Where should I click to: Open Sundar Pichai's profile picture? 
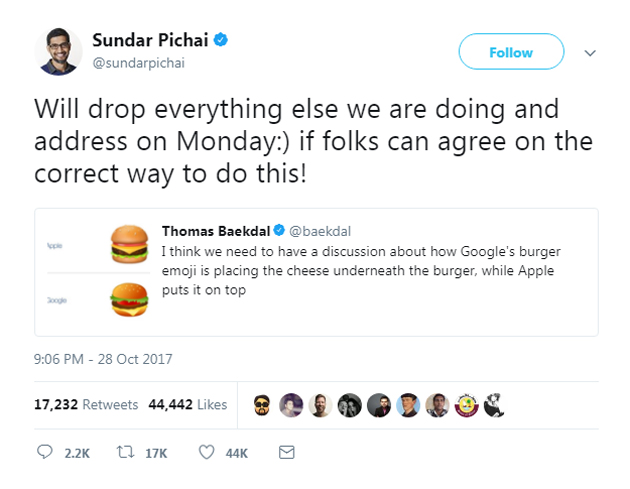tap(59, 50)
